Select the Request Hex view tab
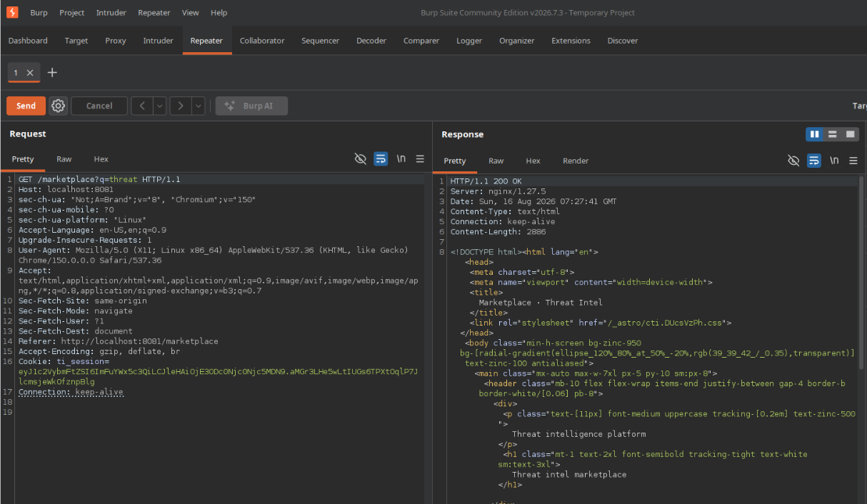This screenshot has width=867, height=504. pyautogui.click(x=101, y=159)
